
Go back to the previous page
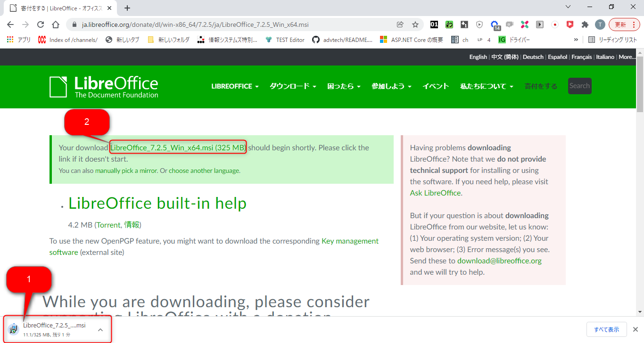pos(11,24)
